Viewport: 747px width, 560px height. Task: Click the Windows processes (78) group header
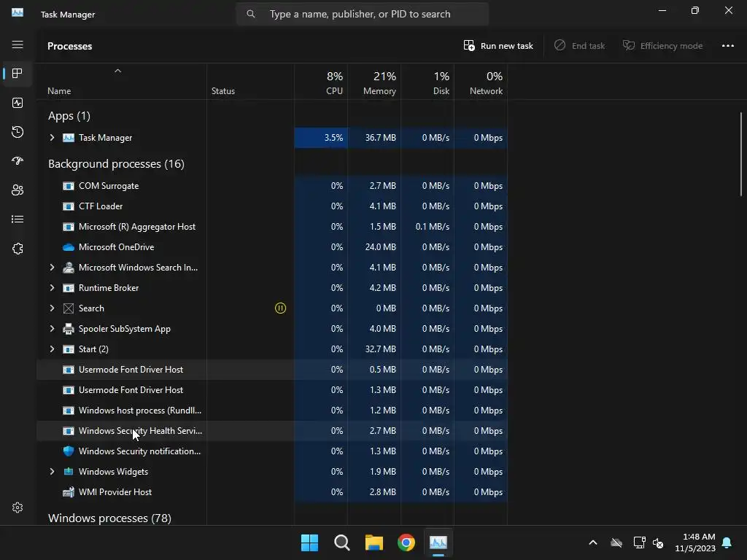pyautogui.click(x=109, y=518)
